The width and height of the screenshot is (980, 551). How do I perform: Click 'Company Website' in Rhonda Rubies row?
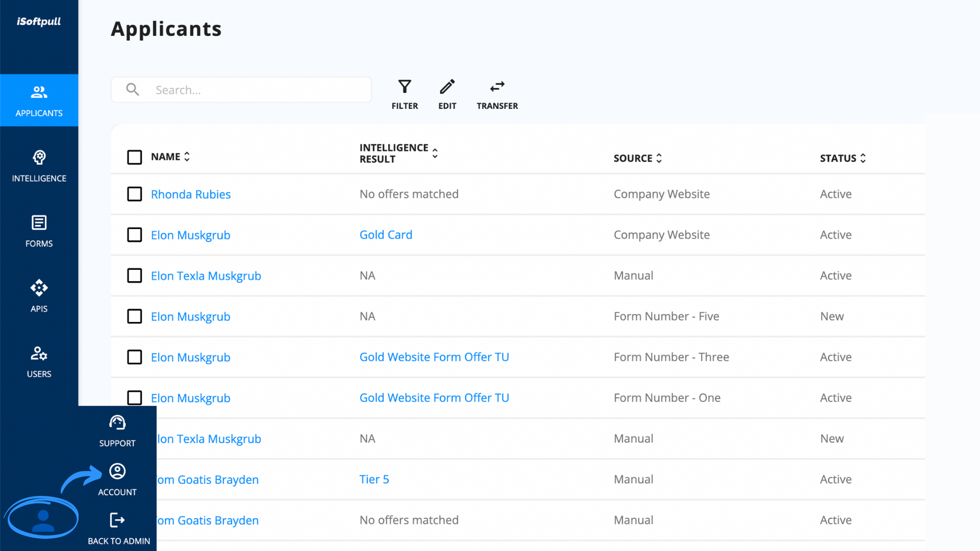click(x=661, y=194)
